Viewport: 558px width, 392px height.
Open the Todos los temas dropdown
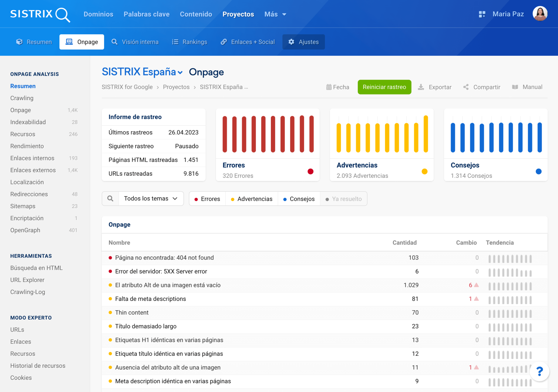pyautogui.click(x=151, y=198)
